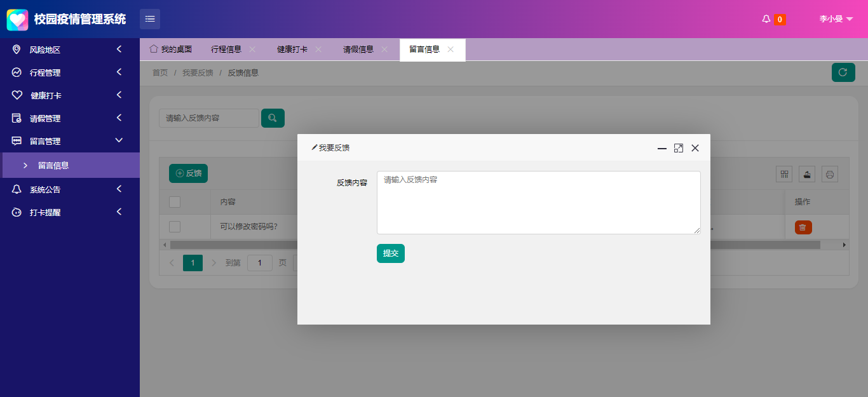Minimize the 我要反馈 dialog
Image resolution: width=868 pixels, height=397 pixels.
[x=662, y=148]
